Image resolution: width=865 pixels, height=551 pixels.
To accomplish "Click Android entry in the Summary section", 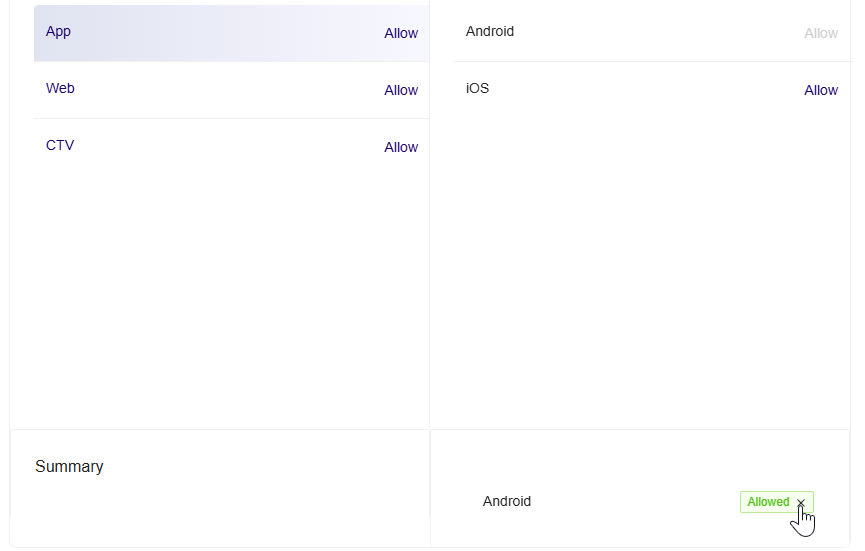I will pos(507,501).
